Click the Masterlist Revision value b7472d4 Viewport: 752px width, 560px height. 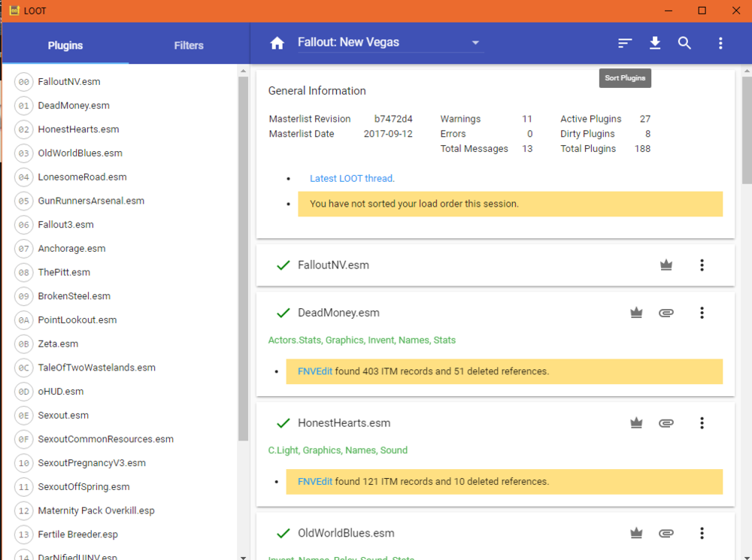(393, 119)
